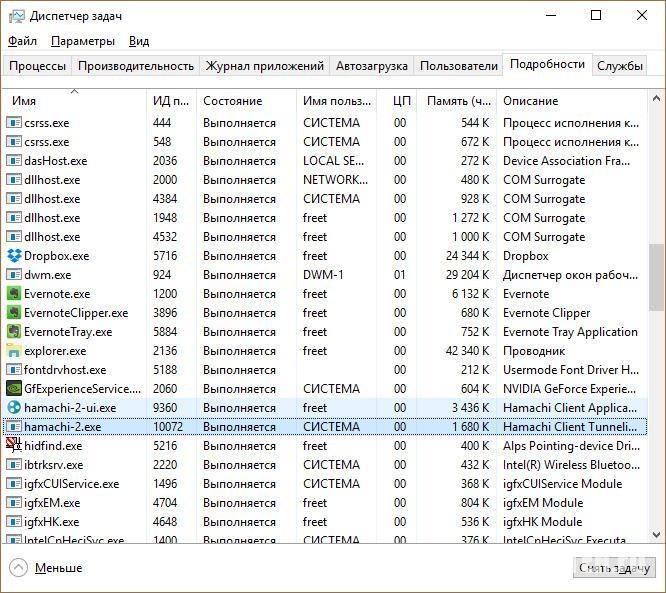666x593 pixels.
Task: Switch to the Производительность tab
Action: 136,66
